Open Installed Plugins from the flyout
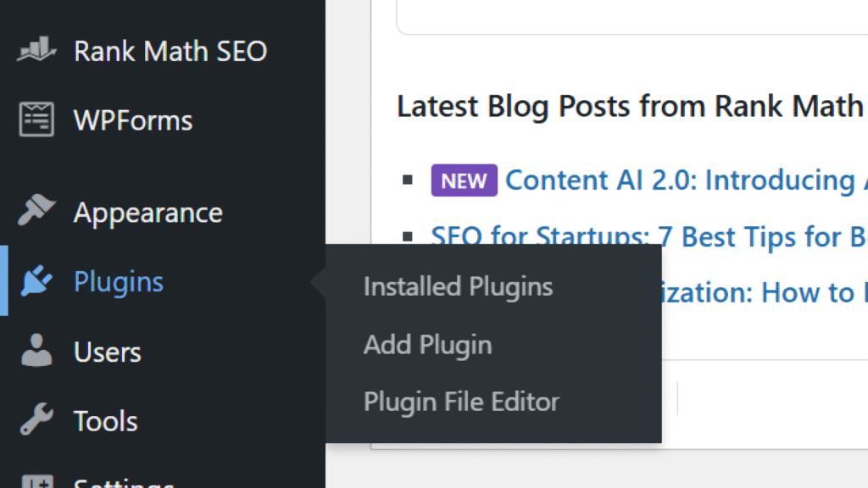This screenshot has width=868, height=488. click(458, 286)
